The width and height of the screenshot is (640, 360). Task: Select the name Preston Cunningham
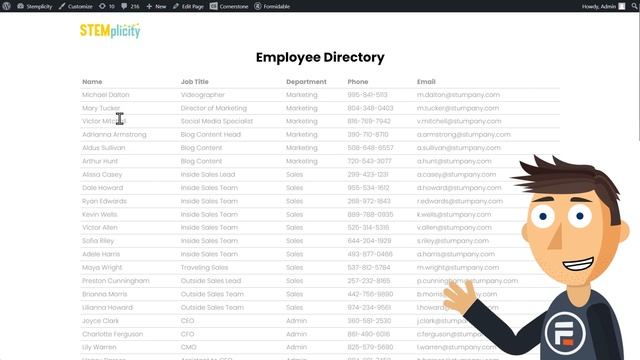(116, 281)
